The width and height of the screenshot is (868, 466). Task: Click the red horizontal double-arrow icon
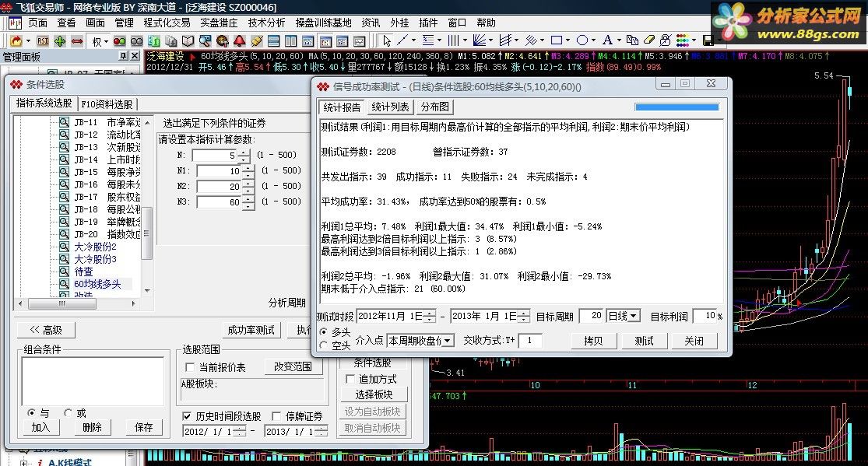(x=77, y=41)
